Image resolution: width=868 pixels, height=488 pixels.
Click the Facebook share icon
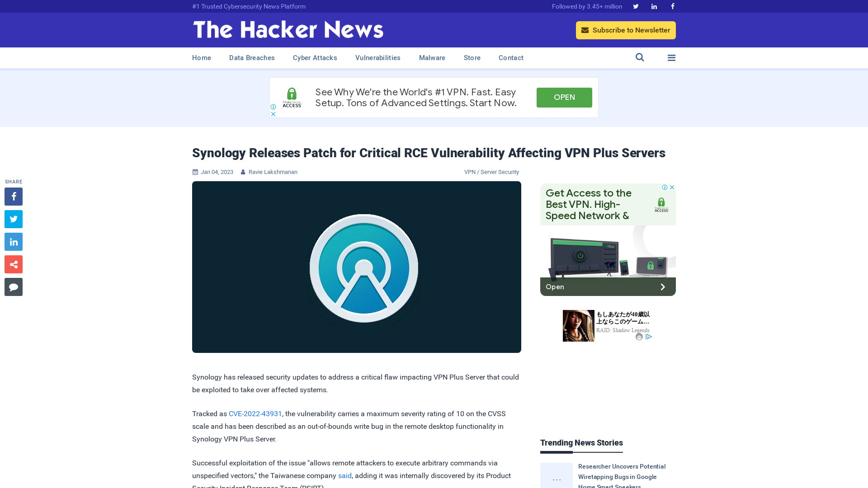click(13, 196)
